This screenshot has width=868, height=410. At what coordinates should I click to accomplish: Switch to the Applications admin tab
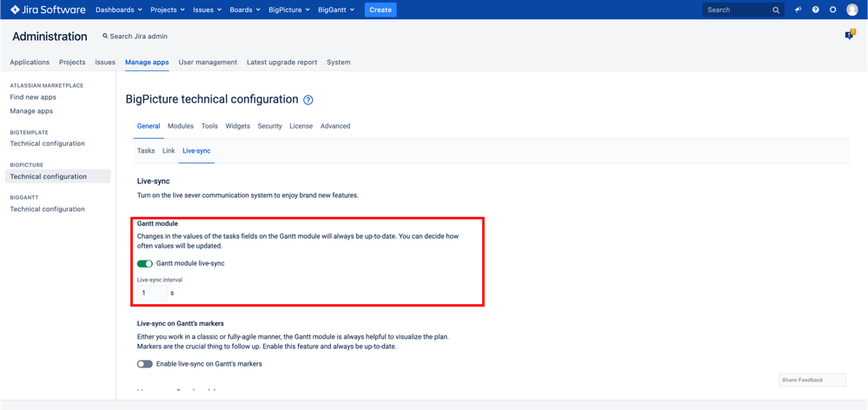coord(30,62)
